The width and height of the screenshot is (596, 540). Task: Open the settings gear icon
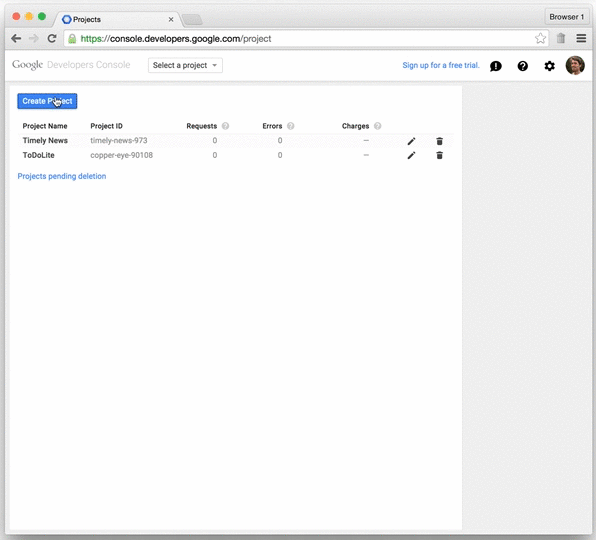[x=550, y=66]
